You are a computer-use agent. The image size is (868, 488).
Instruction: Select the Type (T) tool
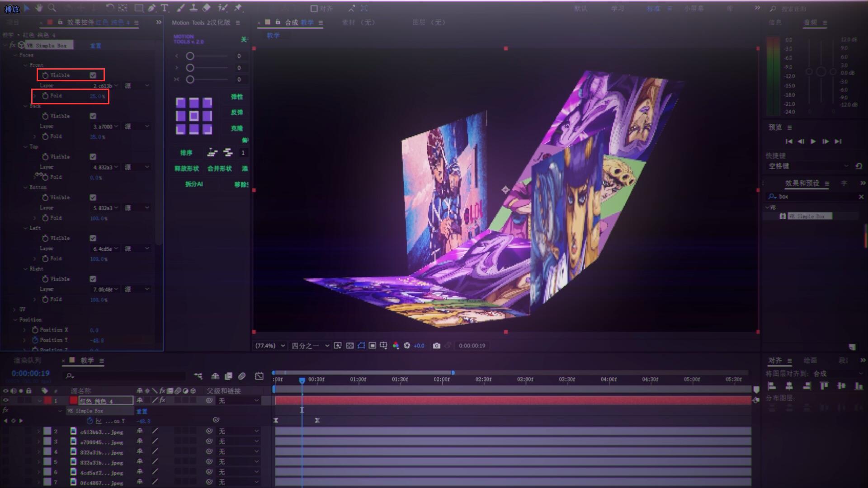(x=164, y=8)
